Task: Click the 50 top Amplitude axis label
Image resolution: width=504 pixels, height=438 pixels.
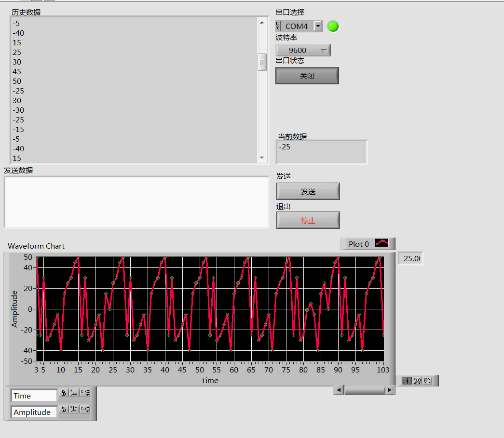Action: click(28, 257)
